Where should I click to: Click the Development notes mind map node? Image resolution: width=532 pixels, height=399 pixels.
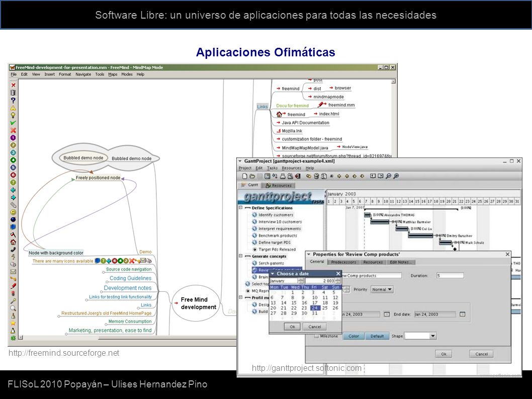coord(128,288)
